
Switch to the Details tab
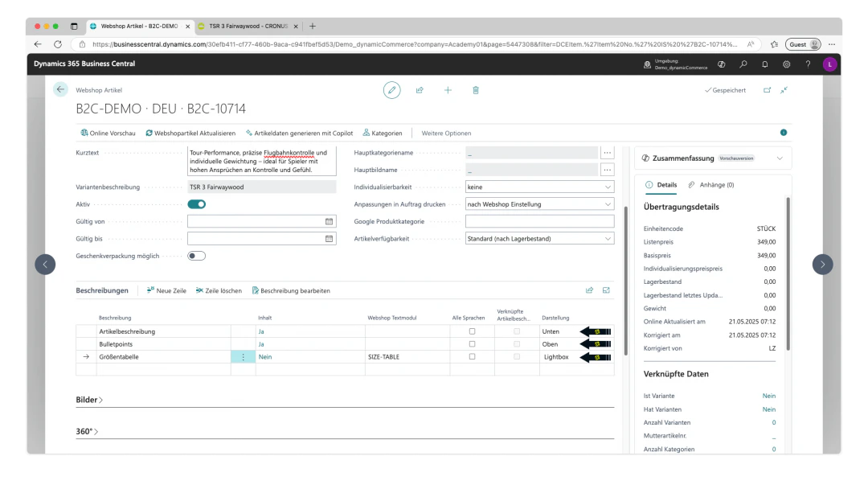[x=661, y=185]
